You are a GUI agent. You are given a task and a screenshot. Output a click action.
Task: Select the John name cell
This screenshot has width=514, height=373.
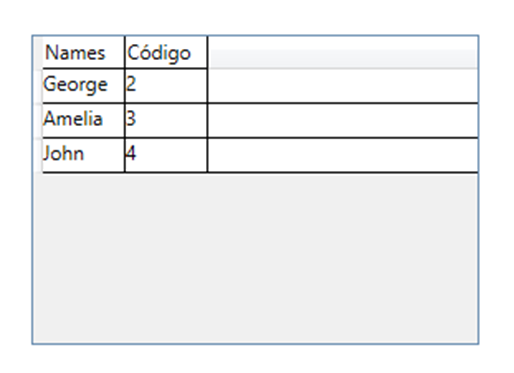(84, 155)
